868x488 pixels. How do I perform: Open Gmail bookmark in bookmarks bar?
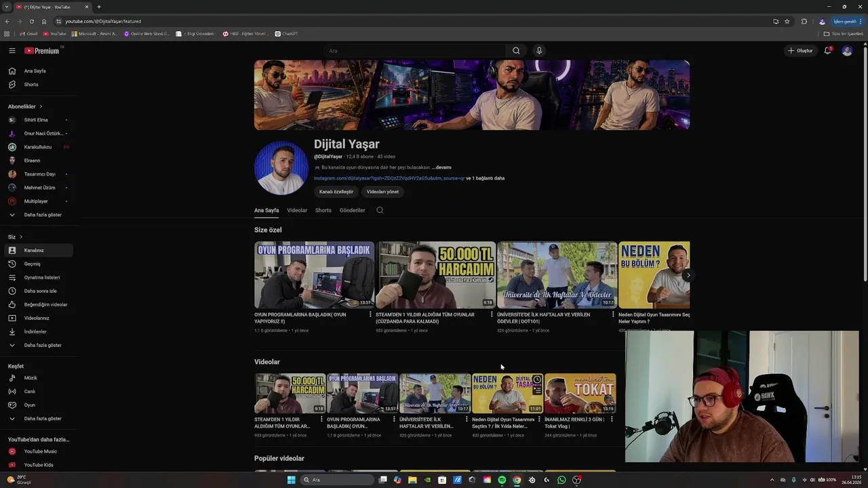(x=28, y=33)
